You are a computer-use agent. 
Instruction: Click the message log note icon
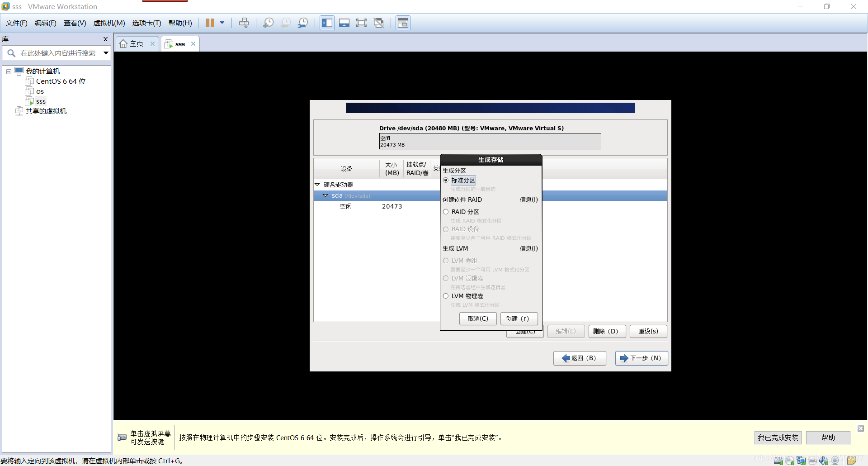(x=851, y=461)
